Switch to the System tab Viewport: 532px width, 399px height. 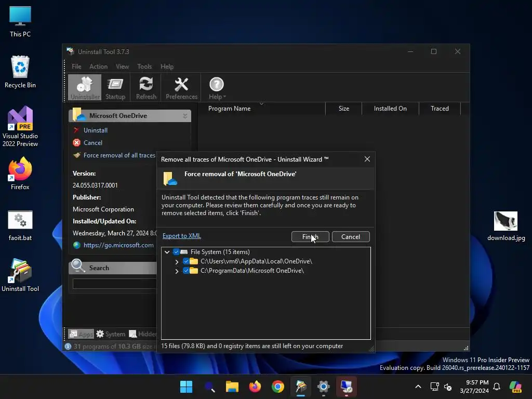[111, 334]
